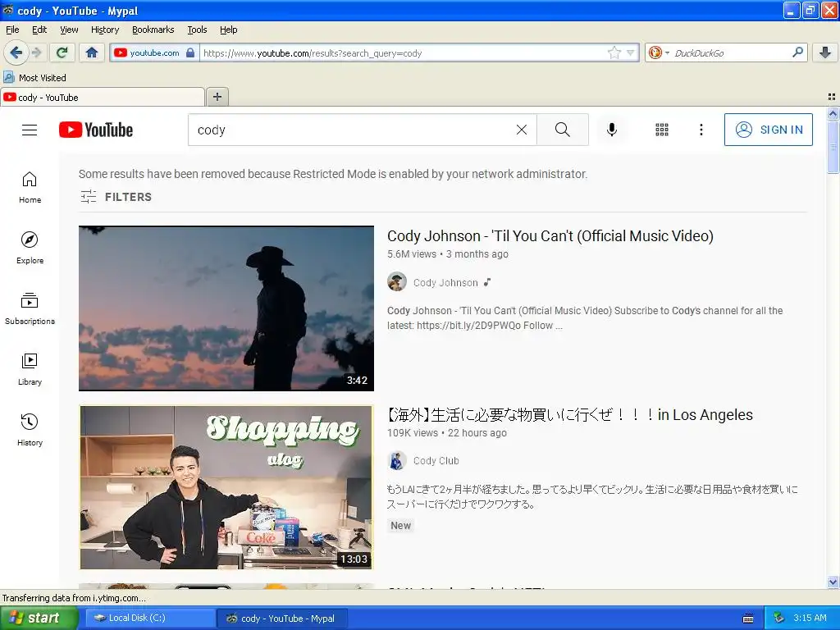The width and height of the screenshot is (840, 630).
Task: Click the browser search magnifier icon
Action: coord(797,52)
